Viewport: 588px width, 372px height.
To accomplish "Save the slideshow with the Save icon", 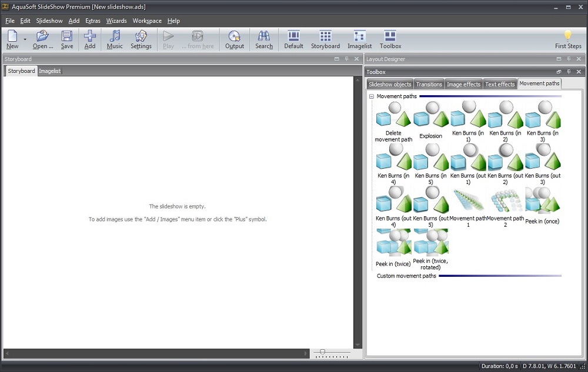I will pyautogui.click(x=67, y=36).
